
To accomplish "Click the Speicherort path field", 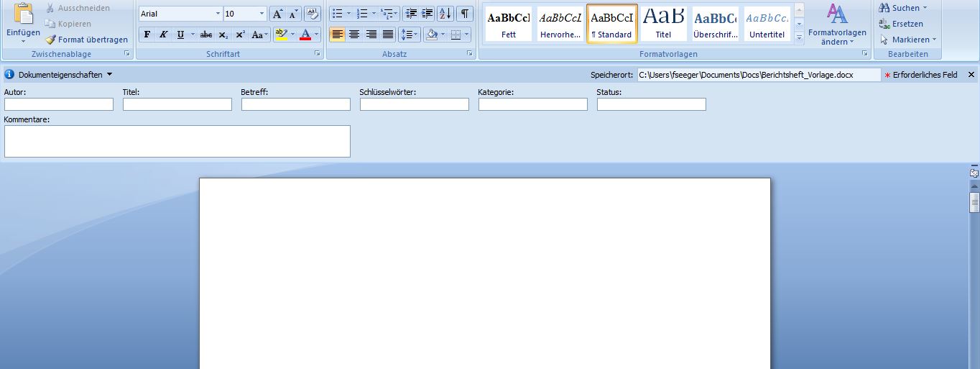I will [x=759, y=75].
